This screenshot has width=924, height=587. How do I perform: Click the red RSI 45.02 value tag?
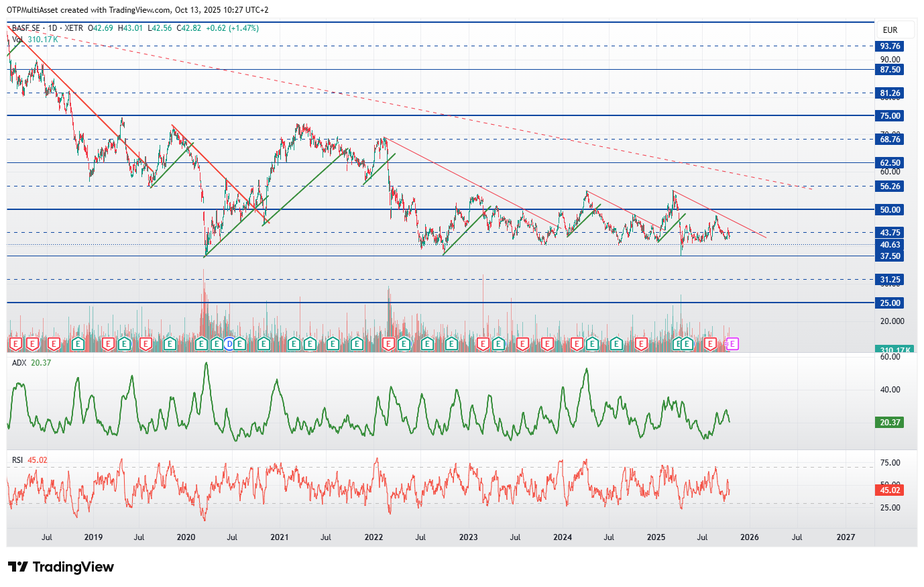coord(890,490)
